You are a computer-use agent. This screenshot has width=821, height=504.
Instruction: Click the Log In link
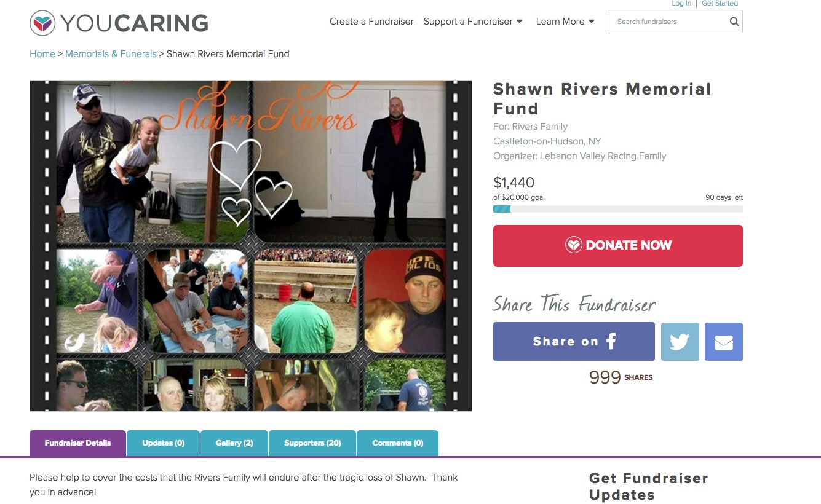tap(681, 4)
